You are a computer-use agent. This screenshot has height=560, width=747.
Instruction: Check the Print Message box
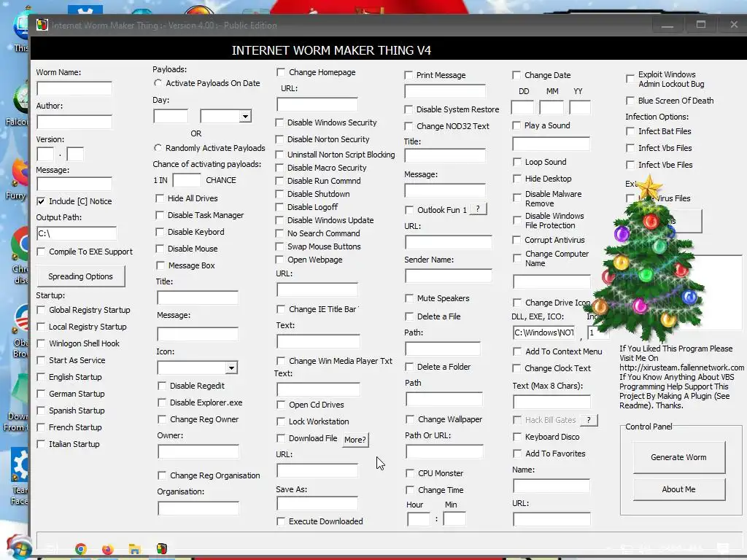click(x=409, y=75)
